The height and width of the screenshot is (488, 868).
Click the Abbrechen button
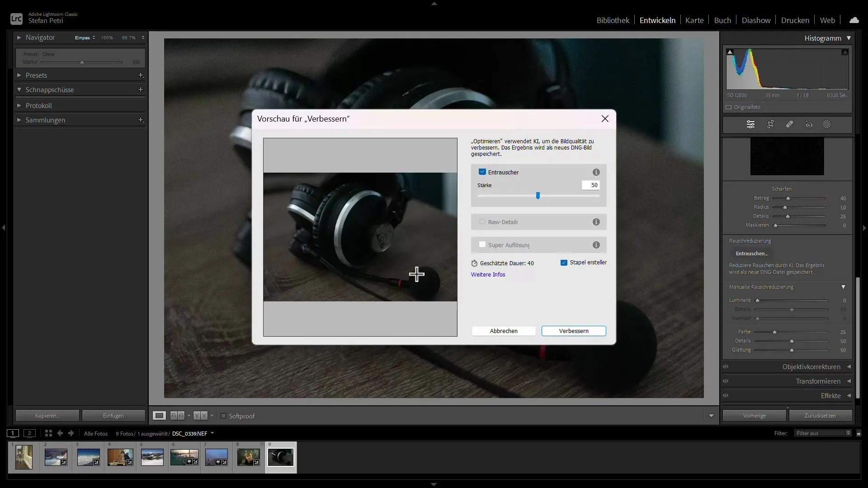coord(504,331)
